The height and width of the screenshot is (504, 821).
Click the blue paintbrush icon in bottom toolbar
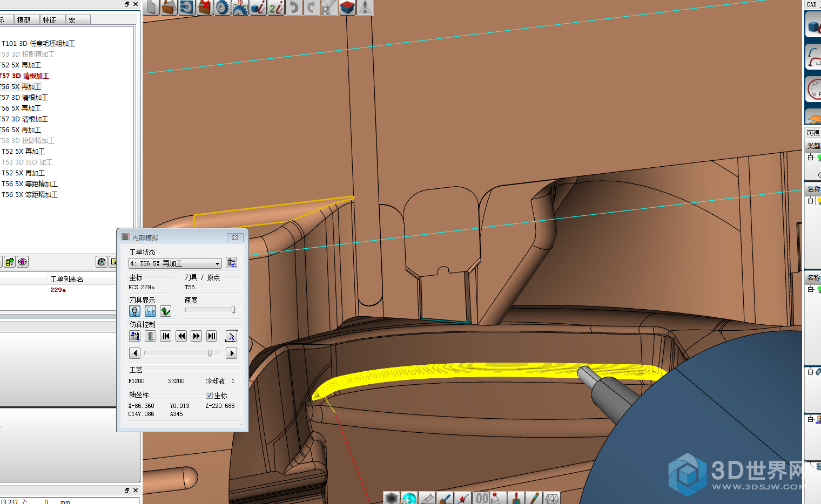pos(445,498)
